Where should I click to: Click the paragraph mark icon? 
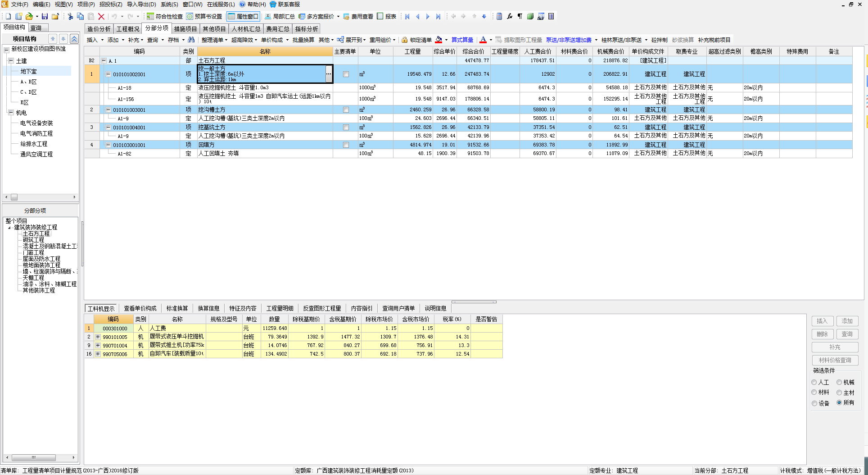pyautogui.click(x=520, y=17)
